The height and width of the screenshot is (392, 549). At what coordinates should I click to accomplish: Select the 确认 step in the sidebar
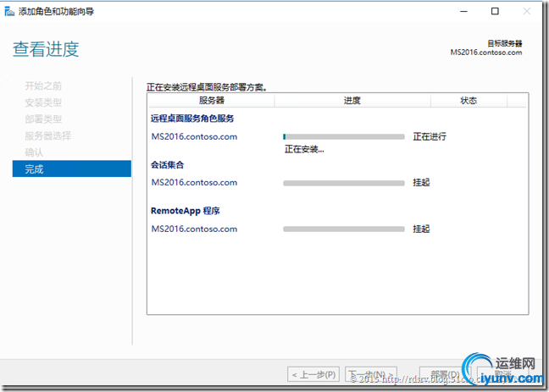[34, 152]
